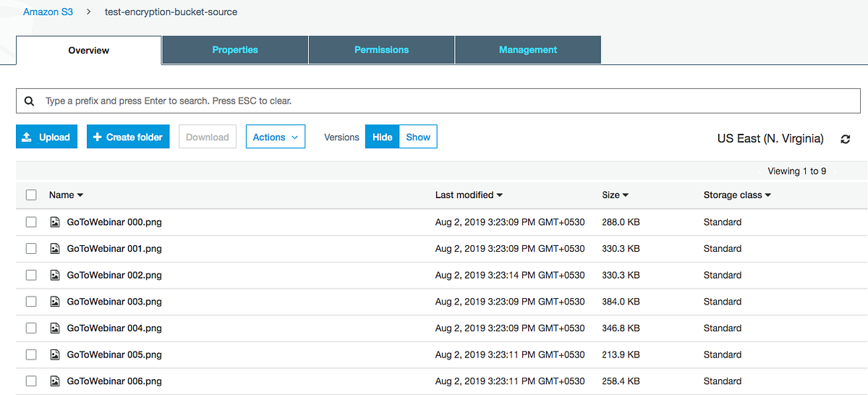868x395 pixels.
Task: Click image file icon for GoToWebinar 001.png
Action: tap(54, 248)
